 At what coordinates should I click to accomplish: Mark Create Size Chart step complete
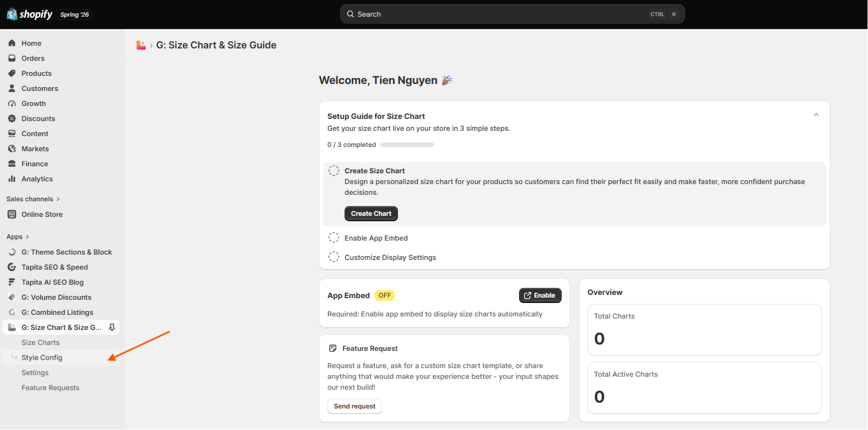click(x=334, y=171)
